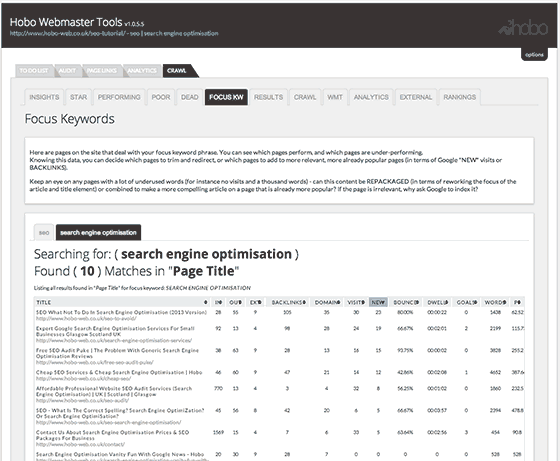Viewport: 560px width, 461px height.
Task: Select the FOCUS KW sub-tab
Action: pyautogui.click(x=226, y=97)
